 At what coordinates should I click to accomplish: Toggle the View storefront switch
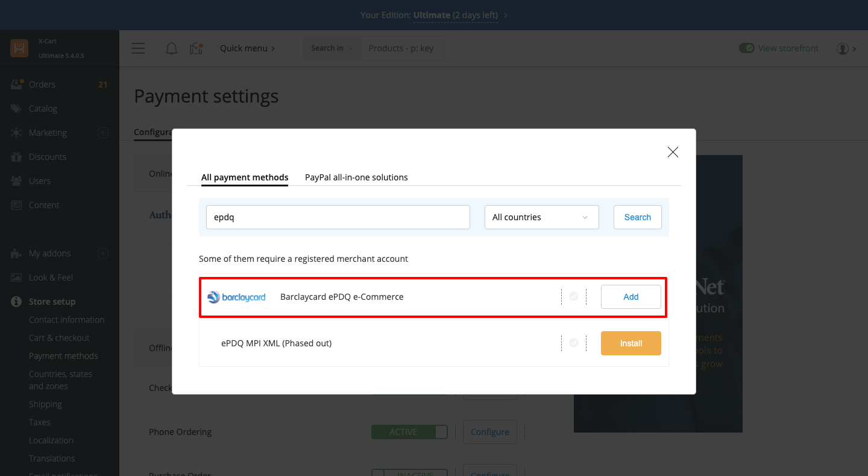tap(747, 48)
